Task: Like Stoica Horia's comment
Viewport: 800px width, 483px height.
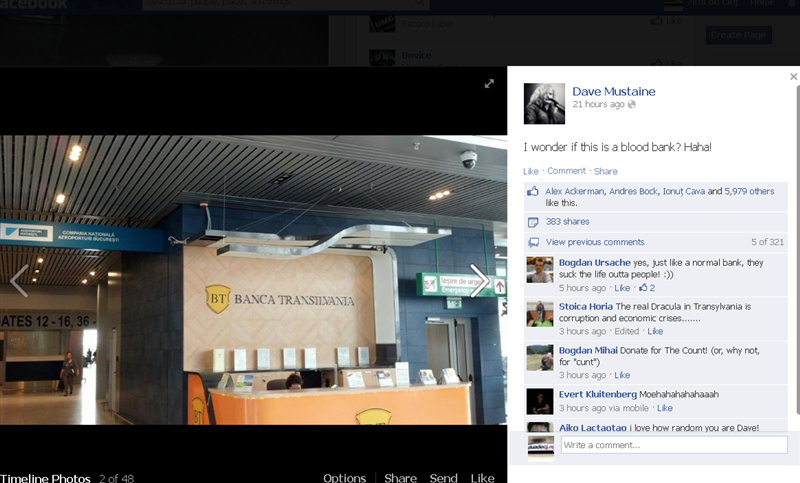Action: [x=655, y=332]
